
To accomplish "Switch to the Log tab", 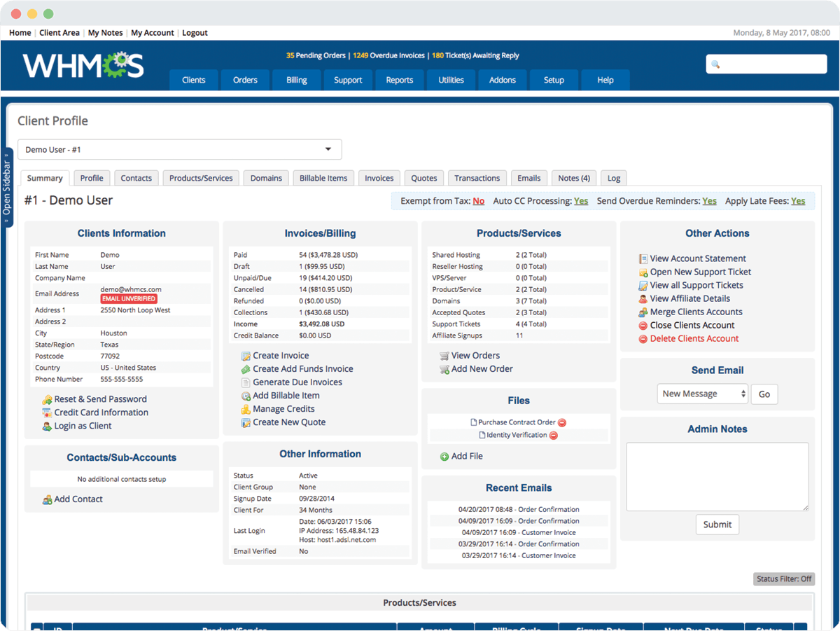I will (x=613, y=179).
